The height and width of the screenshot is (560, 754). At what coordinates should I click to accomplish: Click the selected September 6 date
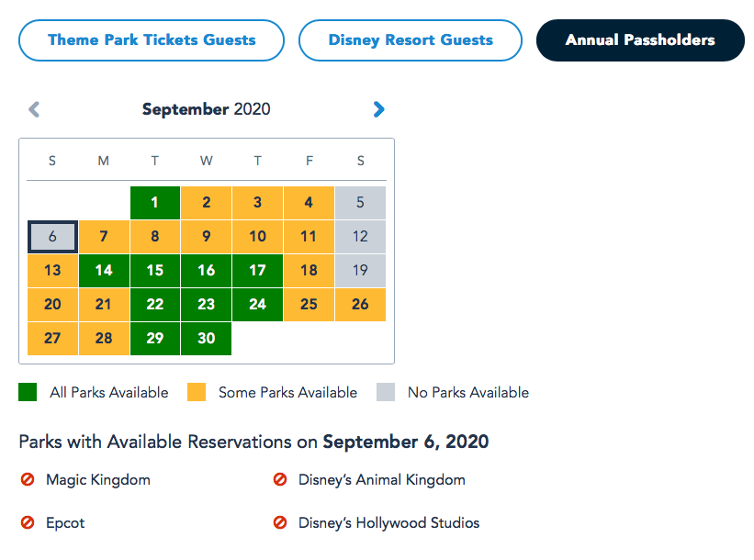(52, 236)
